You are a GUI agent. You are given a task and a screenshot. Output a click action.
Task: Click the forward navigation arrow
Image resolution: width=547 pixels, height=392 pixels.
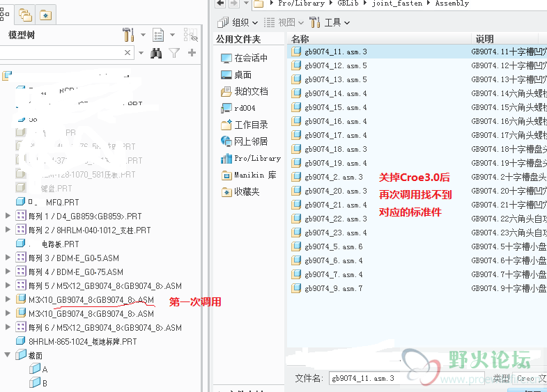click(233, 3)
